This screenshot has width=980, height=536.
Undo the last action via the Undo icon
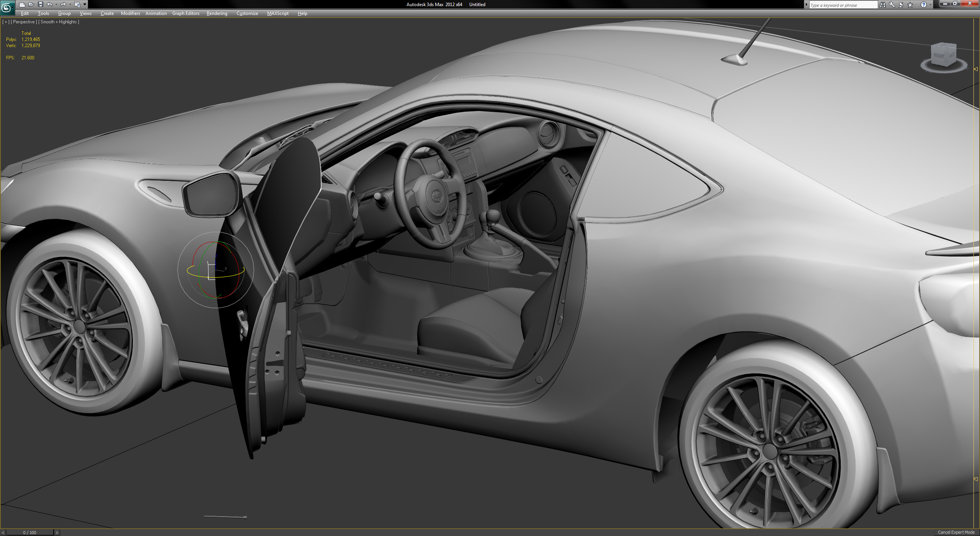[x=49, y=4]
